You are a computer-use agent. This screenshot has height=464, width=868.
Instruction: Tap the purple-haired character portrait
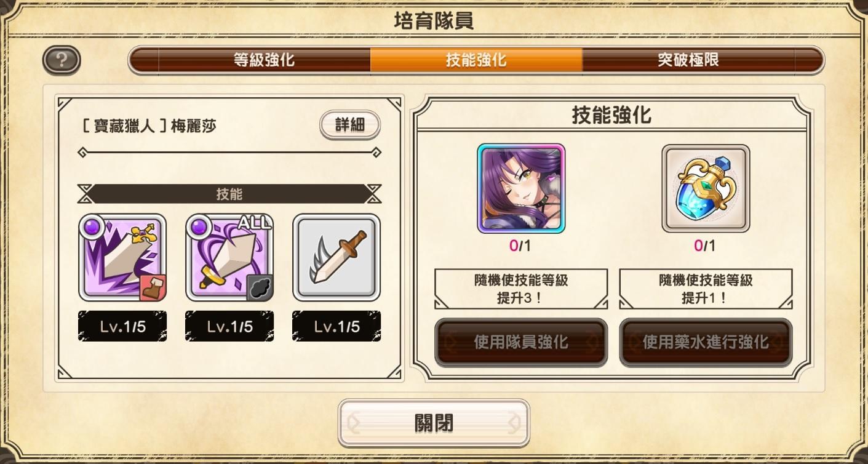[x=521, y=188]
